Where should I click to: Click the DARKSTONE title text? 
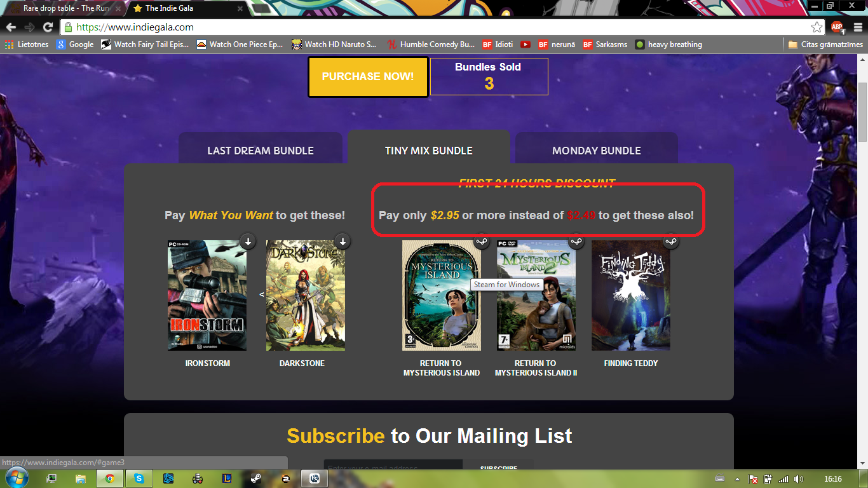(302, 363)
